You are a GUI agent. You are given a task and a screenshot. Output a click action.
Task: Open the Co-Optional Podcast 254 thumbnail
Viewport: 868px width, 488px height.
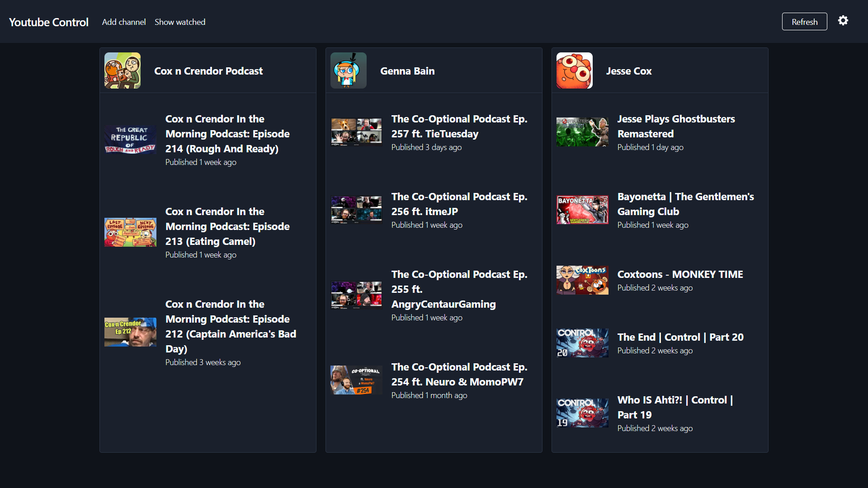pos(356,380)
